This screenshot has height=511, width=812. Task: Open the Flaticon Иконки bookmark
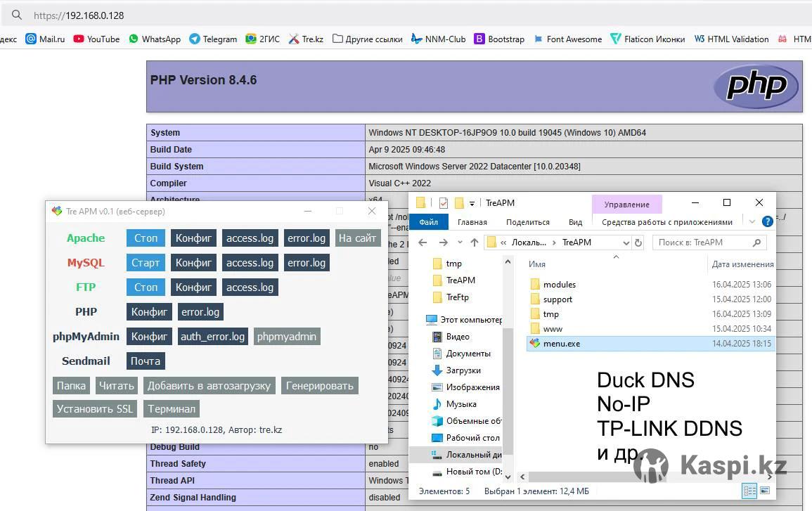coord(647,39)
